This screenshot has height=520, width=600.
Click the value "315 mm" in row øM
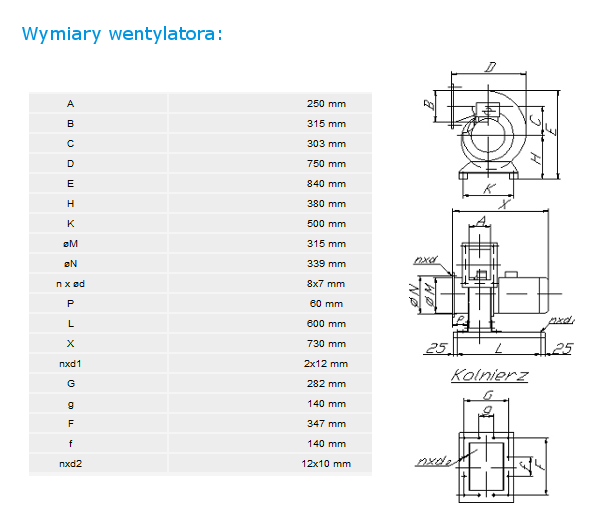(326, 244)
